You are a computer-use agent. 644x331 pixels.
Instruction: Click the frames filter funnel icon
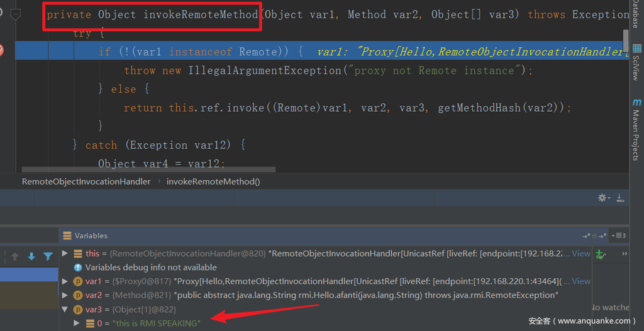pyautogui.click(x=48, y=257)
